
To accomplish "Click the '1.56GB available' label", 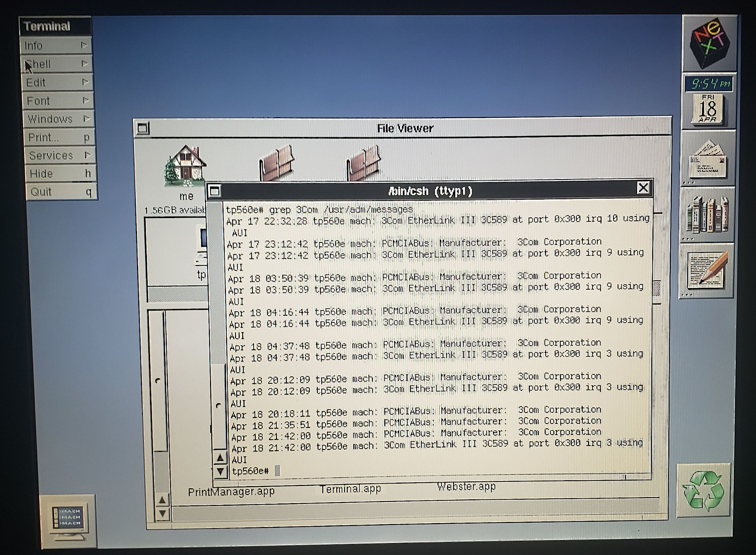I will [176, 210].
